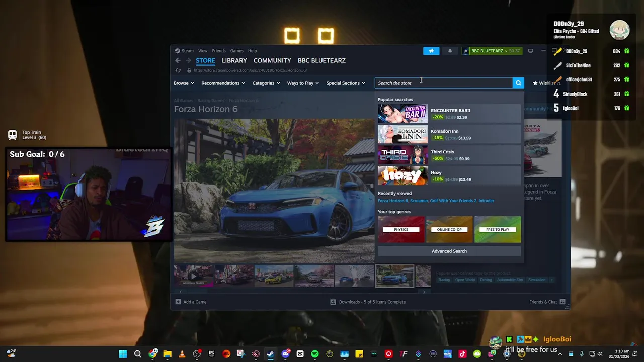This screenshot has height=362, width=644.
Task: Open TikTok from the taskbar
Action: click(x=462, y=354)
